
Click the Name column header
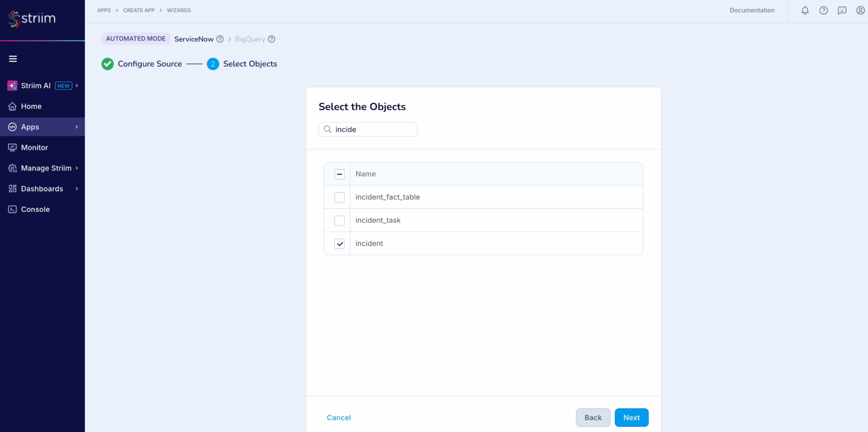366,174
